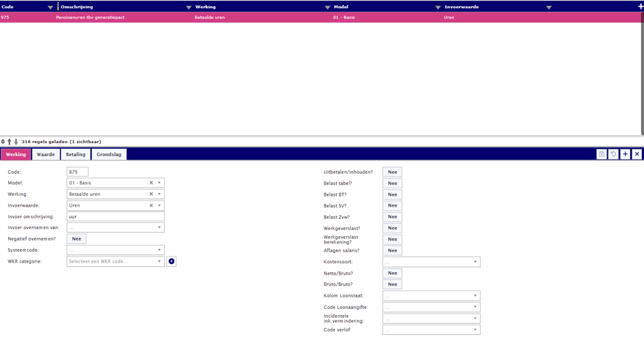Click 'Betaalde uren' cell in grid row
644x341 pixels.
(209, 17)
